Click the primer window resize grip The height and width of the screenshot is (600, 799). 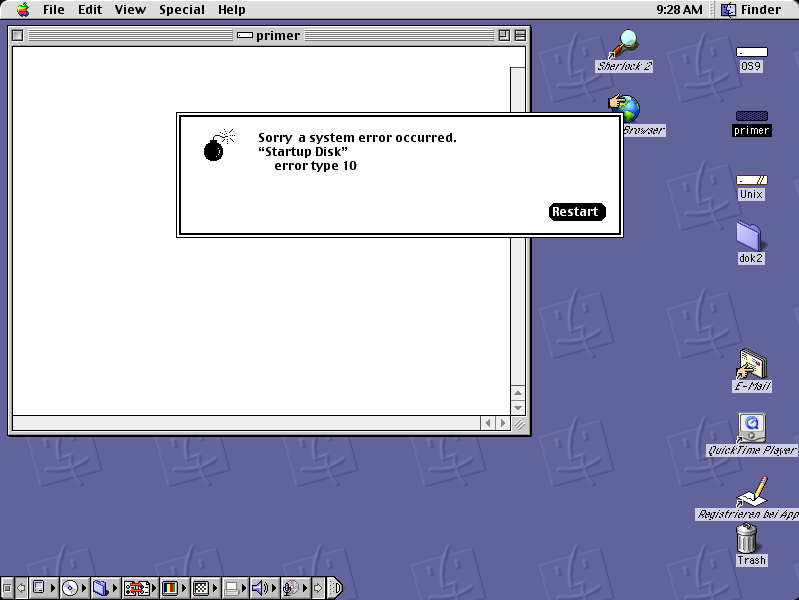click(519, 424)
